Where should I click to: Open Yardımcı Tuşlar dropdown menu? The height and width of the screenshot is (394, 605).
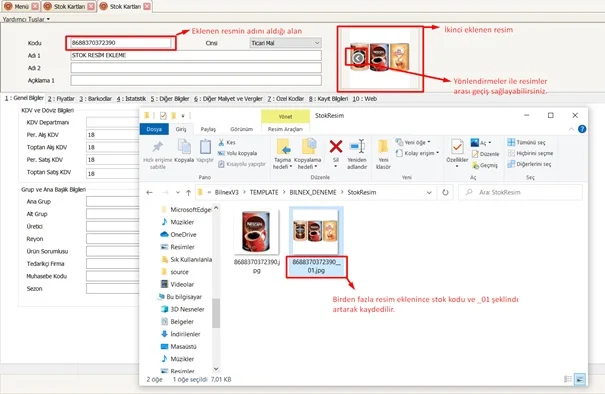pos(26,19)
